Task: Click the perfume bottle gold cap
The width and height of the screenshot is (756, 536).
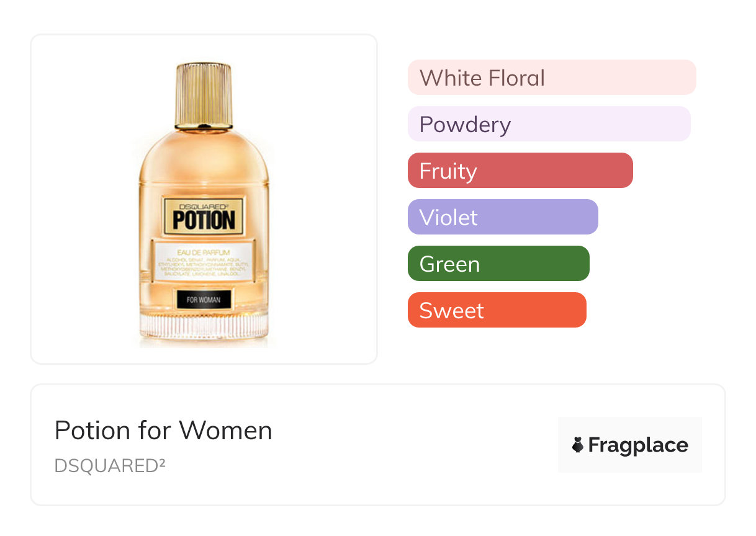Action: click(x=204, y=96)
